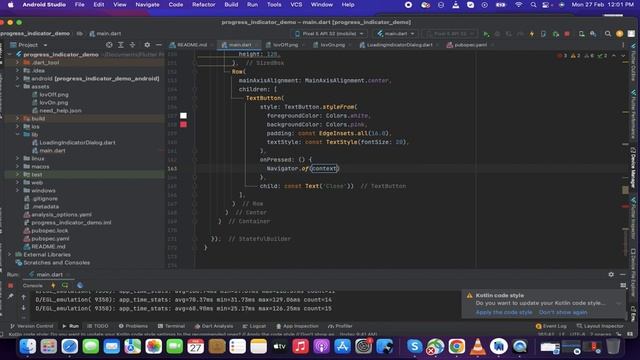Click pink color swatch in editor gutter
The height and width of the screenshot is (360, 640).
(x=183, y=124)
